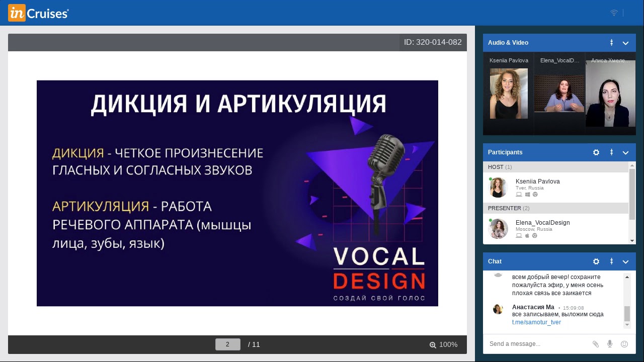The height and width of the screenshot is (362, 644).
Task: Click the slide page number field
Action: pyautogui.click(x=227, y=344)
